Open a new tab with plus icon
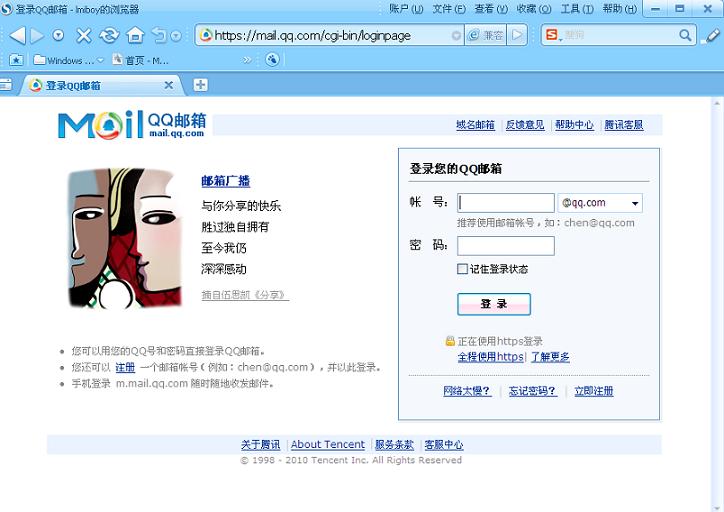 click(x=200, y=85)
